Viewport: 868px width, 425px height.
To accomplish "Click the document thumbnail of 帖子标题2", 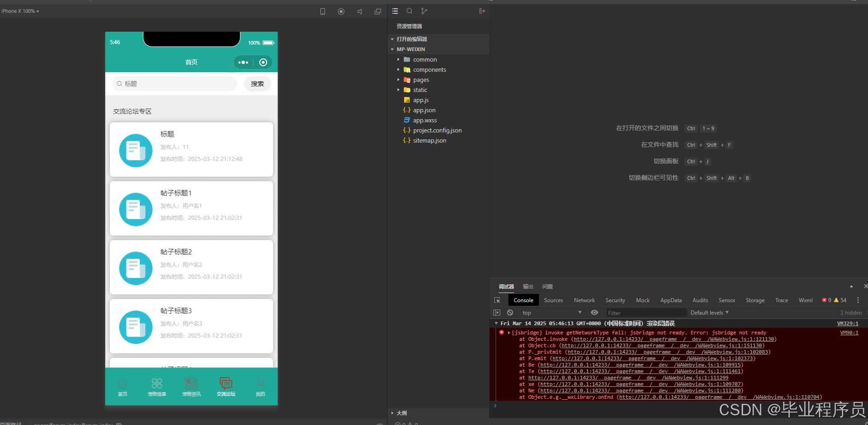I will 136,268.
